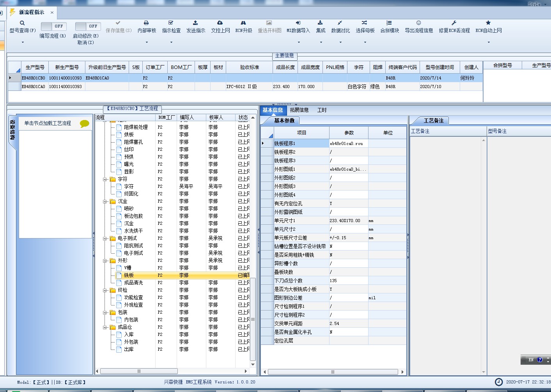Viewport: 551px width, 392px height.
Task: Click 集成 download icon
Action: pyautogui.click(x=320, y=23)
